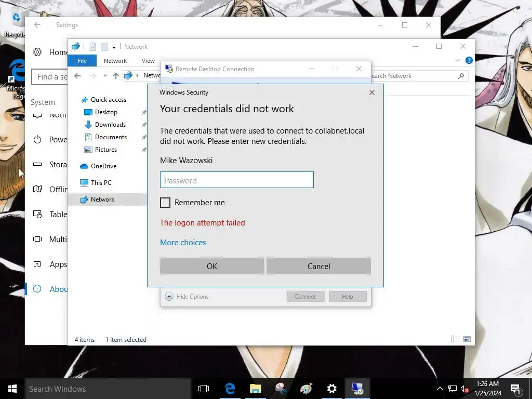Open Pictures in the navigation pane

coord(100,150)
